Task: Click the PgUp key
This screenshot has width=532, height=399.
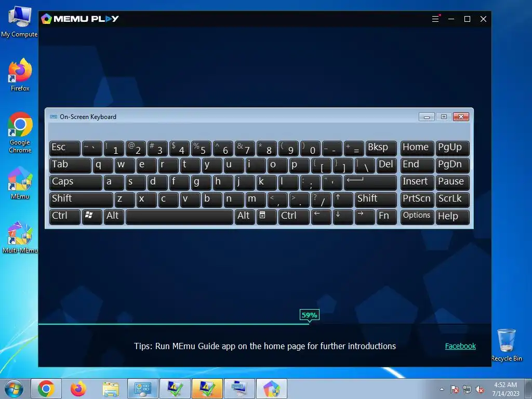Action: click(x=453, y=148)
